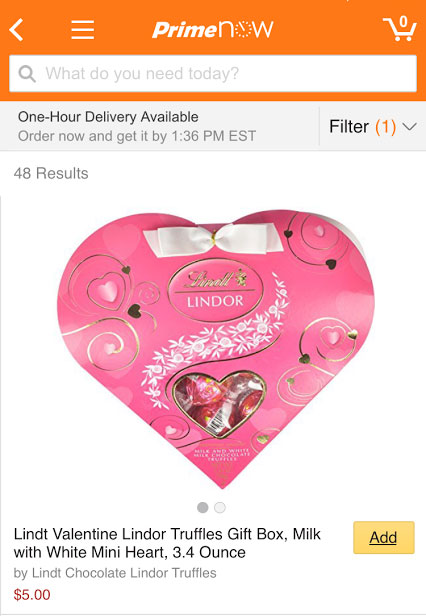Focus the 'What do you need today?' search field
The width and height of the screenshot is (426, 616).
pos(213,73)
